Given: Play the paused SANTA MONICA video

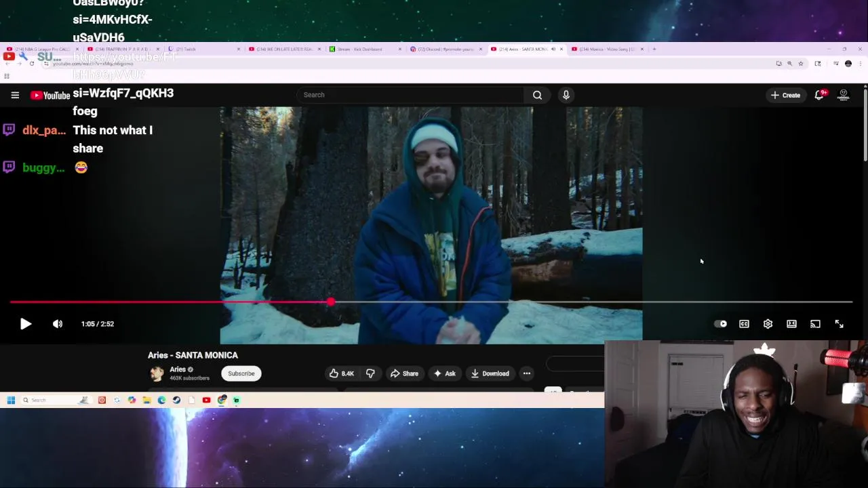Looking at the screenshot, I should pyautogui.click(x=25, y=324).
